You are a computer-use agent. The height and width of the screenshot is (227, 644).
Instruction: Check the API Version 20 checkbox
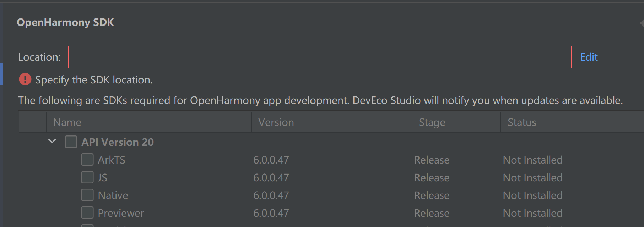click(71, 142)
